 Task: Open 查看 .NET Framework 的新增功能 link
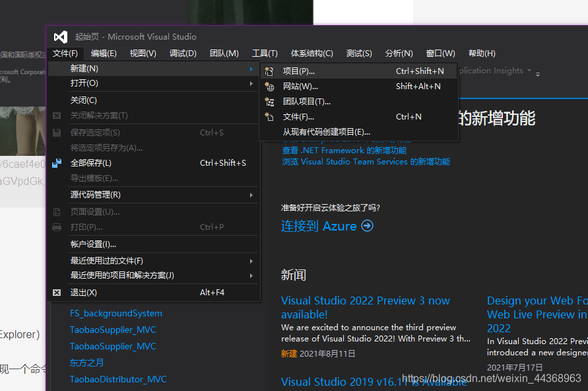(x=344, y=151)
